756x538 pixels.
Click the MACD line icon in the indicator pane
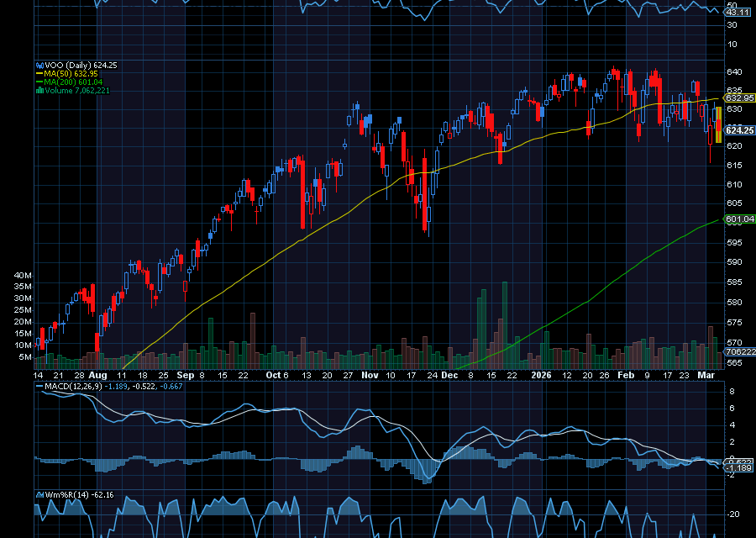39,388
